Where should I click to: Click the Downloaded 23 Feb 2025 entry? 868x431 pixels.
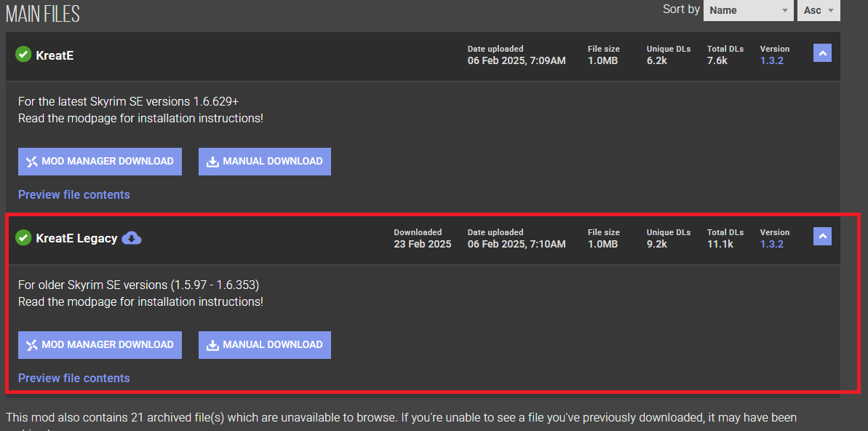423,238
